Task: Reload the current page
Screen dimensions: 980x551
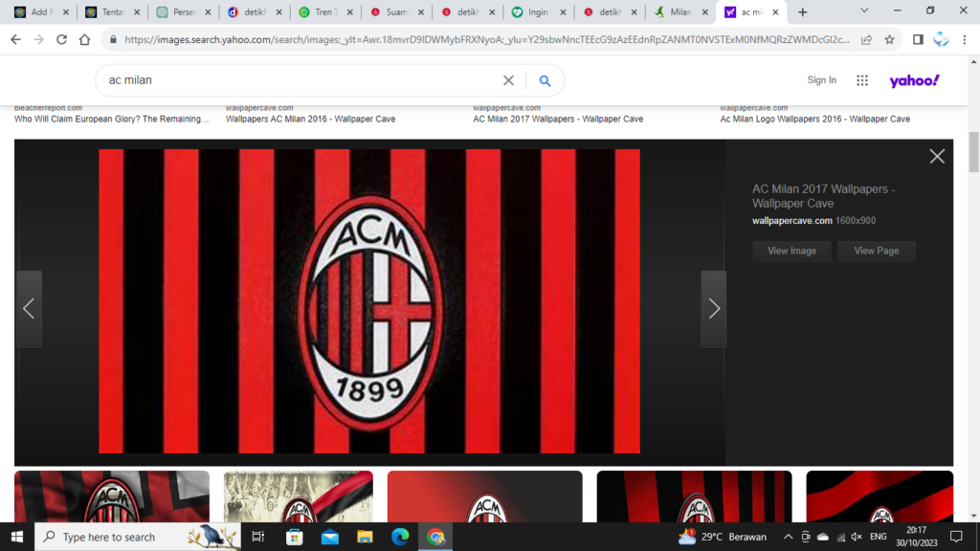Action: point(61,39)
